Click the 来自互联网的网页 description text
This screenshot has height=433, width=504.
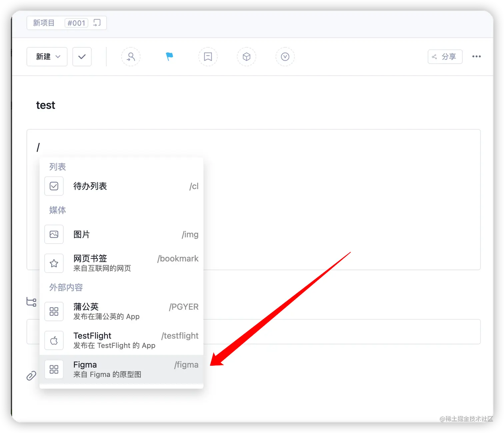click(x=102, y=268)
